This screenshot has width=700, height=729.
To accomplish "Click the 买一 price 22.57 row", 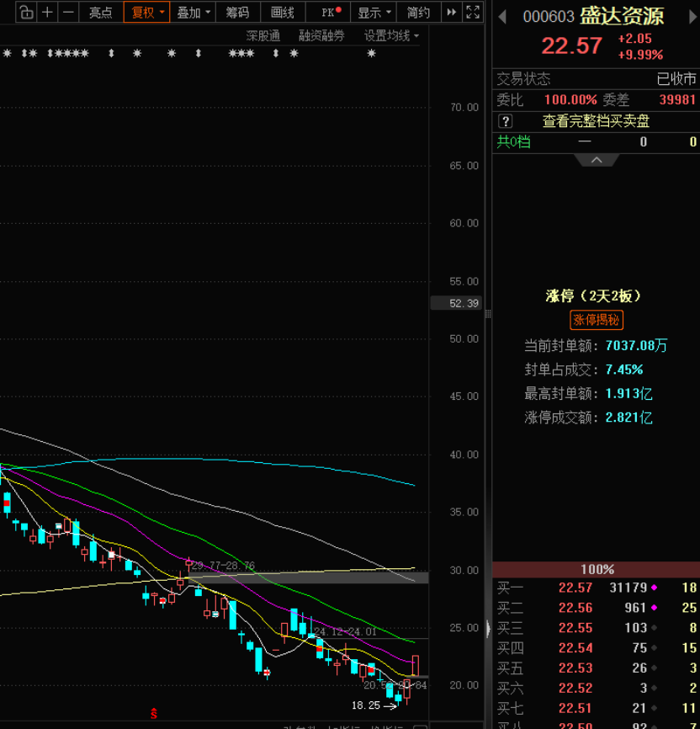I will [597, 588].
